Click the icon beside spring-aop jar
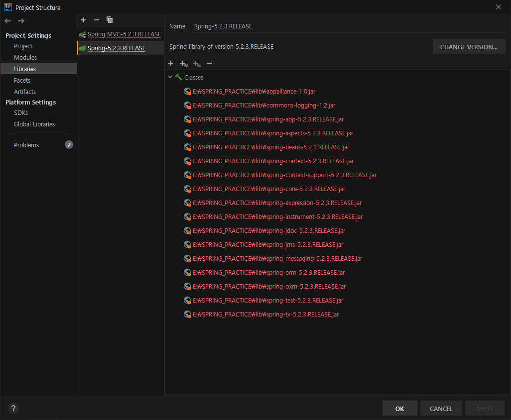 point(187,119)
